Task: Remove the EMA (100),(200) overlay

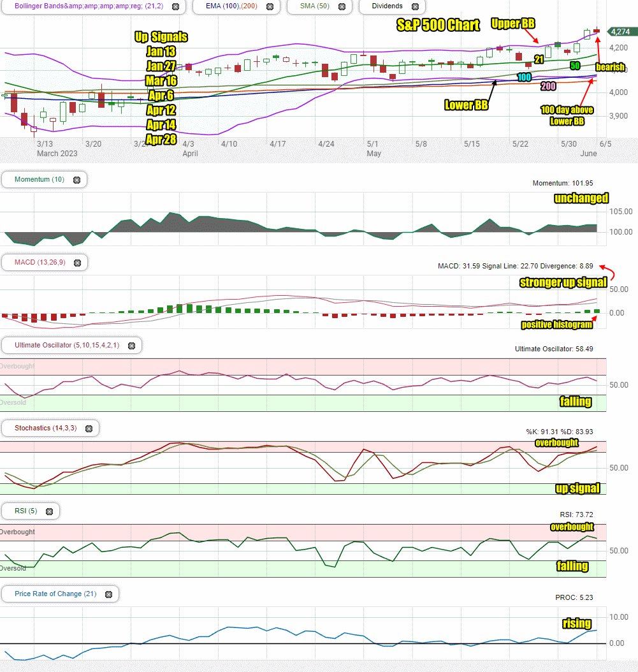Action: point(270,7)
